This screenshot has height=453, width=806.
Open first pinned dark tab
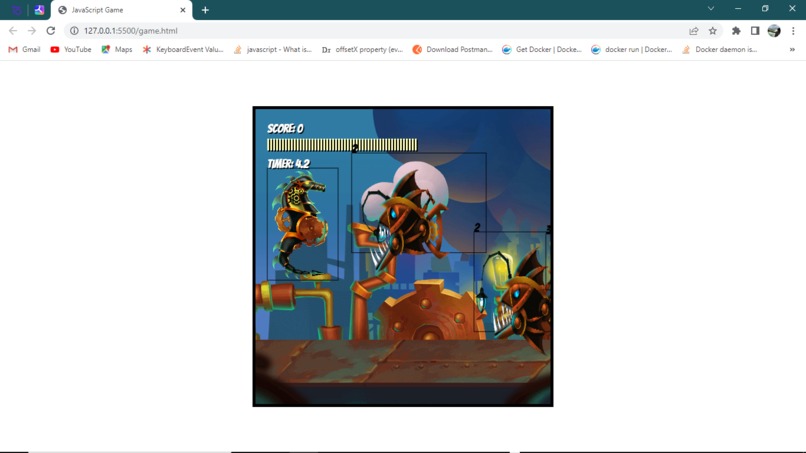[x=16, y=10]
